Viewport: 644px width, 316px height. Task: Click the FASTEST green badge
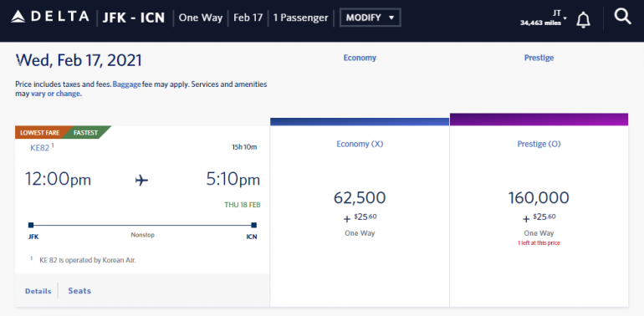[x=86, y=133]
